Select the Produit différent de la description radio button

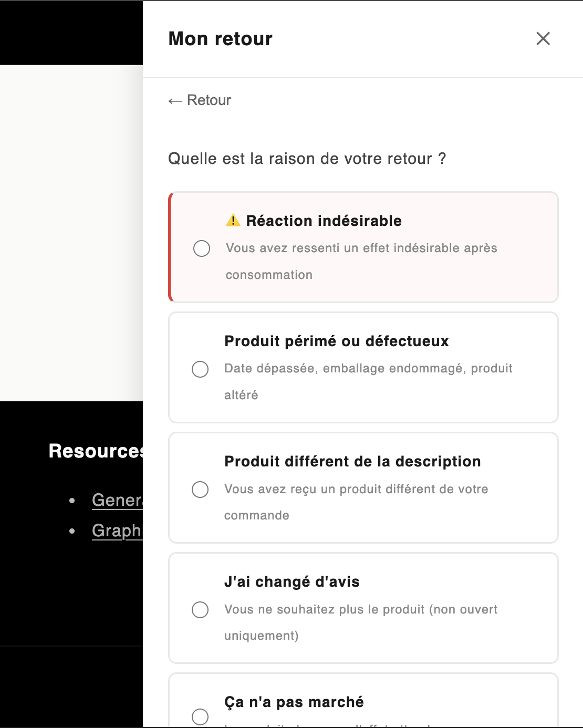coord(201,490)
